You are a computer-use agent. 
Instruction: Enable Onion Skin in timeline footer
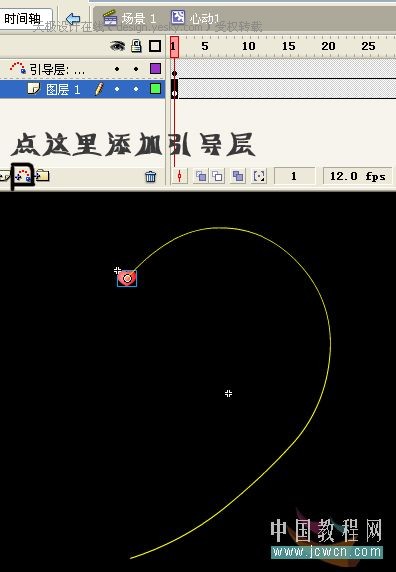[201, 177]
